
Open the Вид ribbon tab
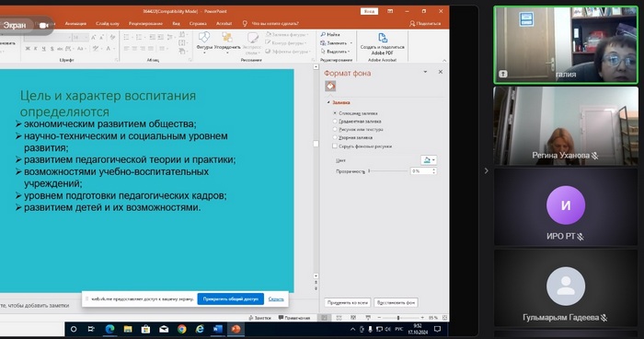(177, 23)
